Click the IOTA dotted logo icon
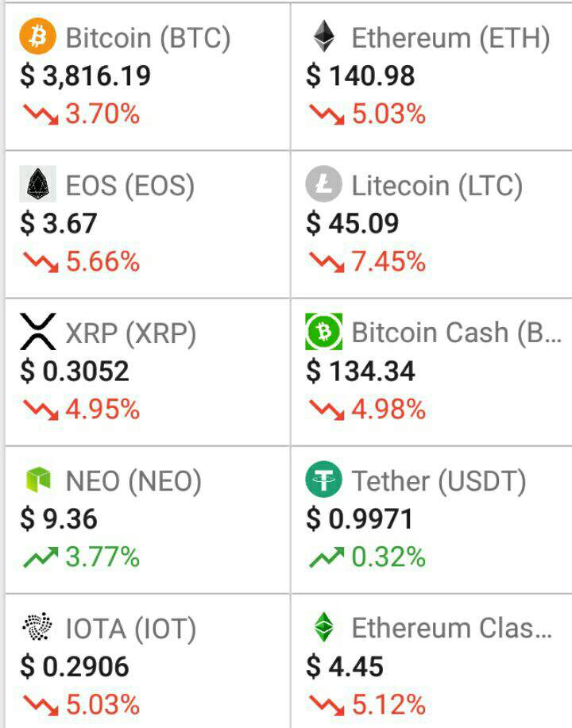The image size is (572, 728). coord(38,628)
